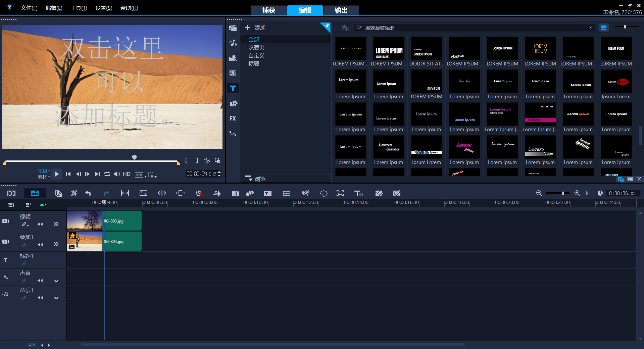
Task: Click the 添加 (Add) folder button
Action: (x=255, y=28)
